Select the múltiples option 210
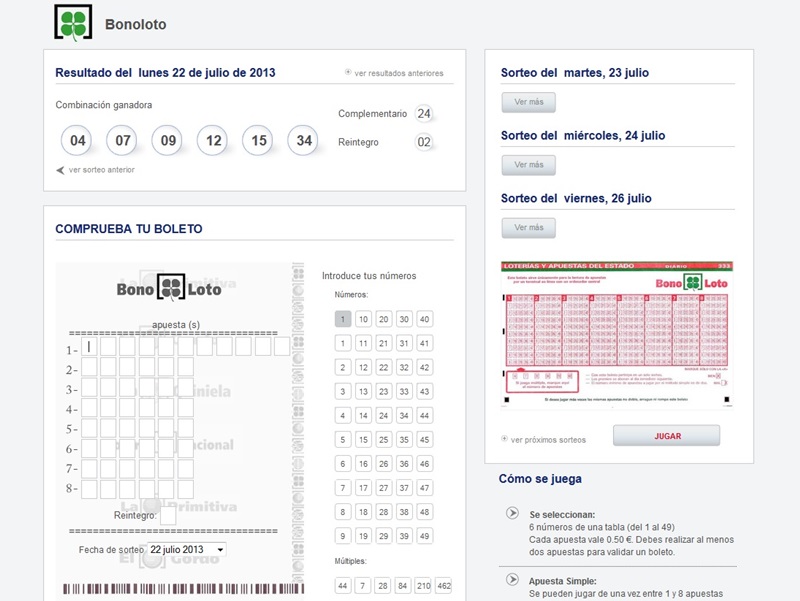The height and width of the screenshot is (601, 800). 424,585
